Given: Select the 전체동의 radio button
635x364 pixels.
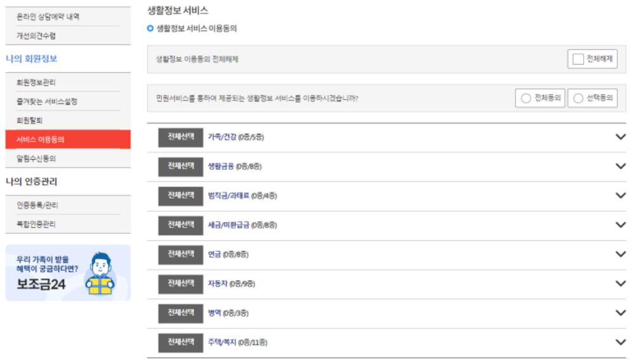Looking at the screenshot, I should click(526, 98).
